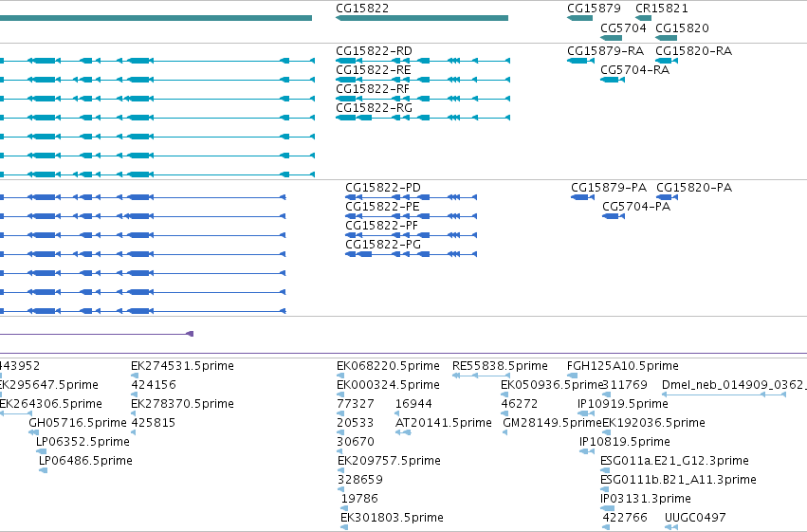Click the 422766 feature label
Viewport: 807px width, 532px height.
click(624, 518)
